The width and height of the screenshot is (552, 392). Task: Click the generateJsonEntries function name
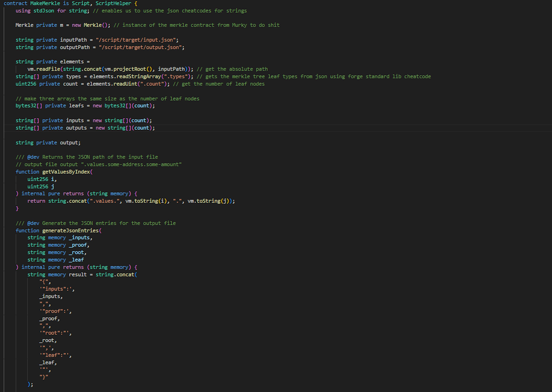(x=70, y=231)
